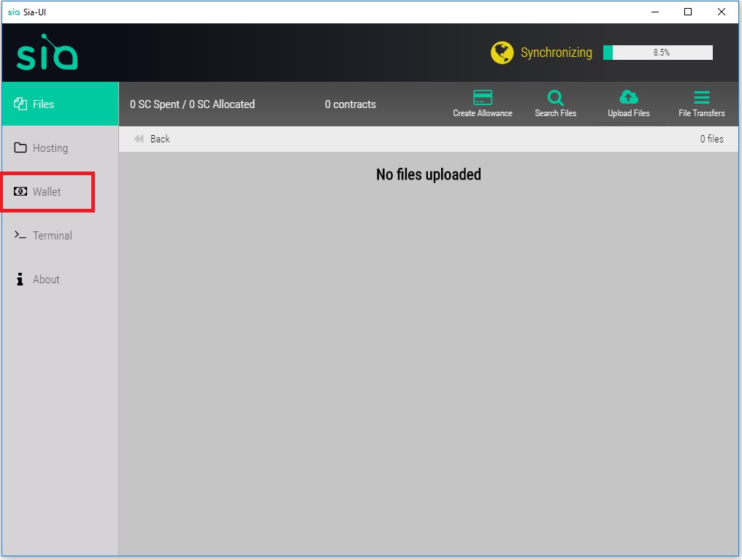742x560 pixels.
Task: Click the Terminal prompt icon in sidebar
Action: (20, 235)
